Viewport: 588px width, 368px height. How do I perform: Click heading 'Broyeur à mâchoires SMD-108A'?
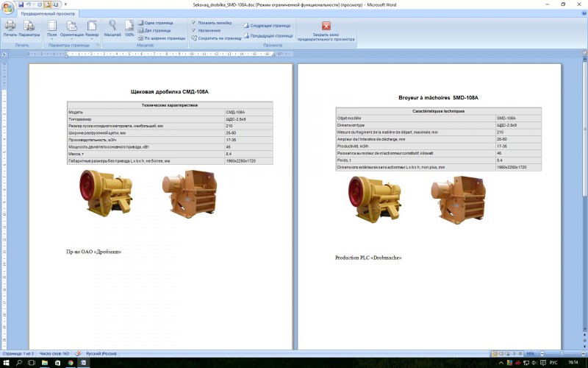click(438, 98)
